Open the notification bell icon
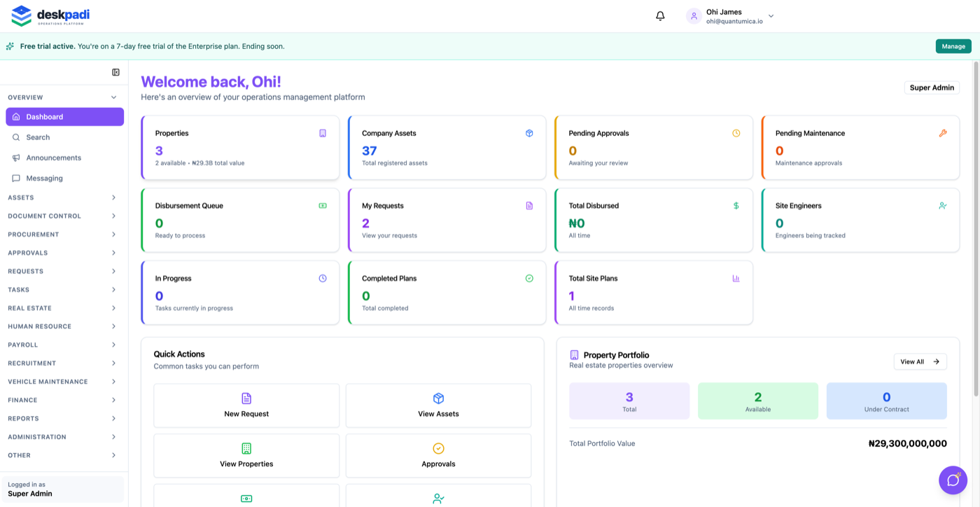Viewport: 980px width, 507px height. click(x=659, y=15)
